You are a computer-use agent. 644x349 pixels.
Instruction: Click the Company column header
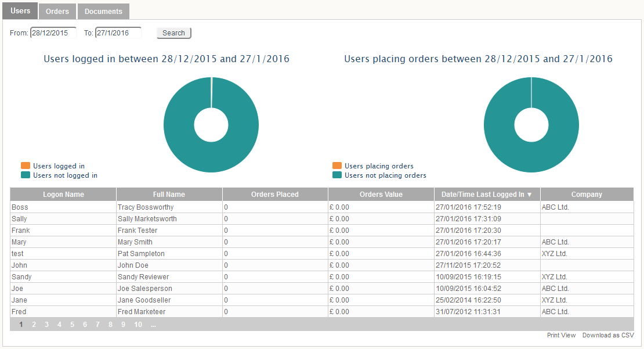[x=587, y=195]
